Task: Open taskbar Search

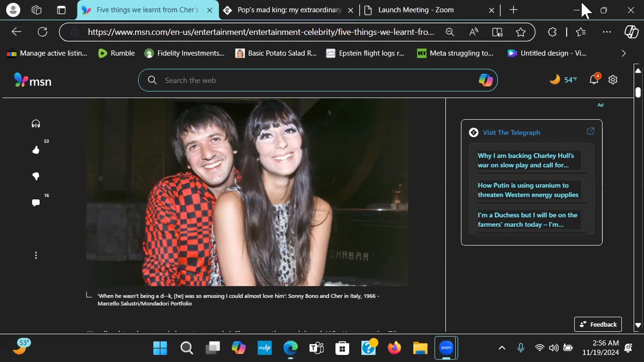Action: [186, 348]
